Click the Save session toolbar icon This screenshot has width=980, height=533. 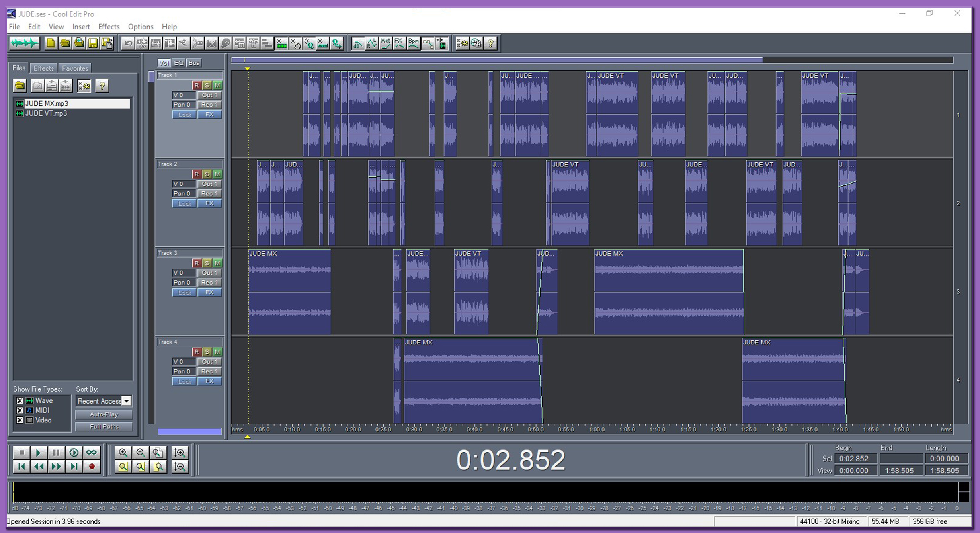[93, 43]
